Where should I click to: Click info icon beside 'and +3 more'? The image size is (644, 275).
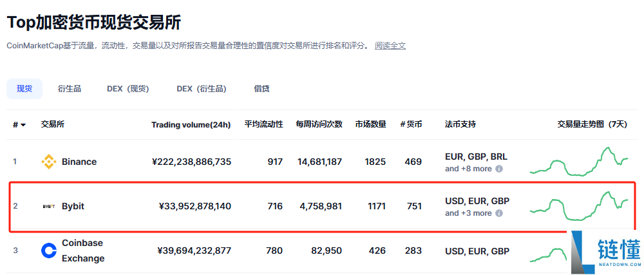coord(499,213)
